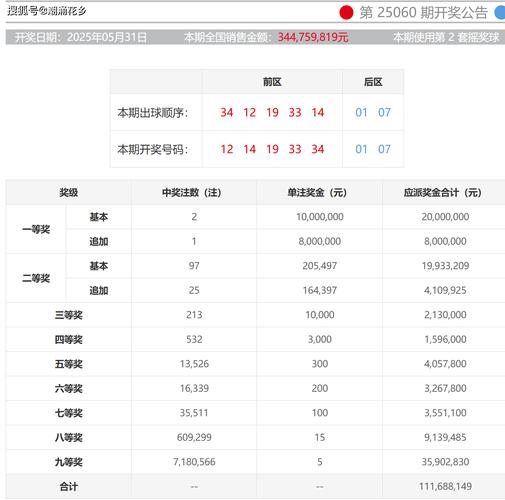Click the grand total 111,688,149
The width and height of the screenshot is (505, 500).
pos(445,486)
